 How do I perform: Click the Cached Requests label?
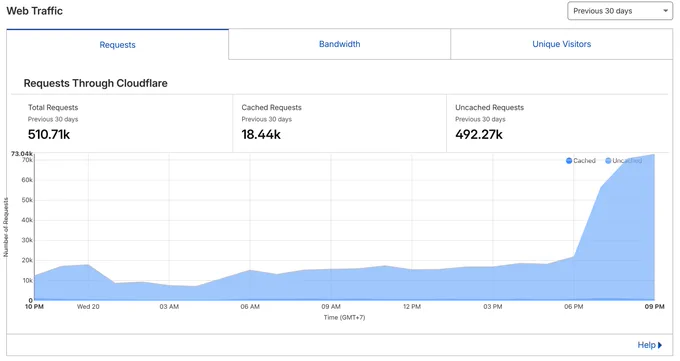coord(271,108)
